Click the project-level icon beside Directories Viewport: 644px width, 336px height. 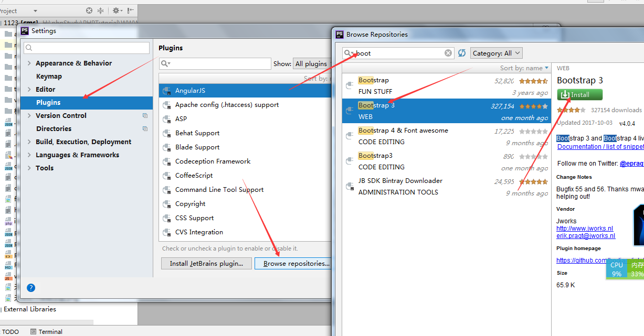pyautogui.click(x=145, y=128)
